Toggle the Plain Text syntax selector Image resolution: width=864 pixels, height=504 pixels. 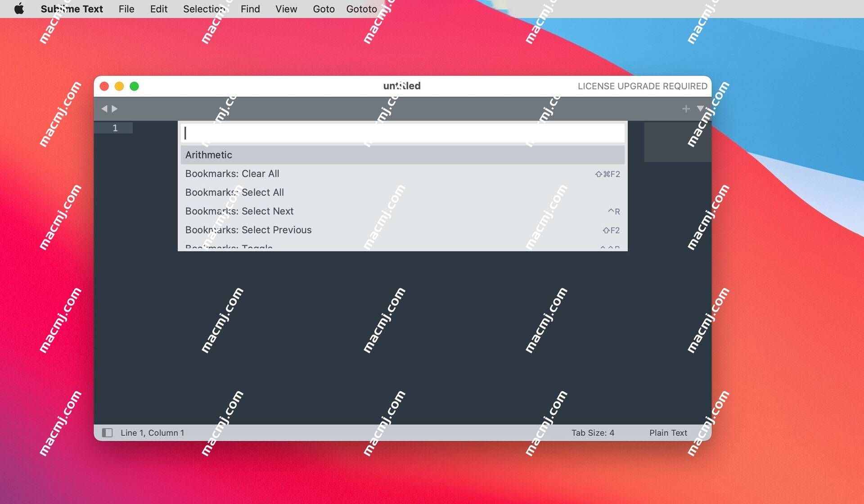click(x=668, y=432)
